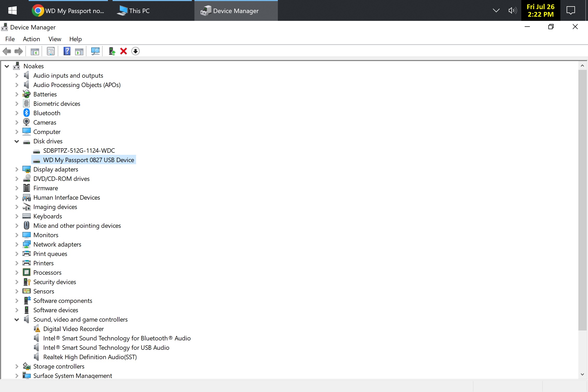
Task: Click the Network adapters icon
Action: coord(27,244)
